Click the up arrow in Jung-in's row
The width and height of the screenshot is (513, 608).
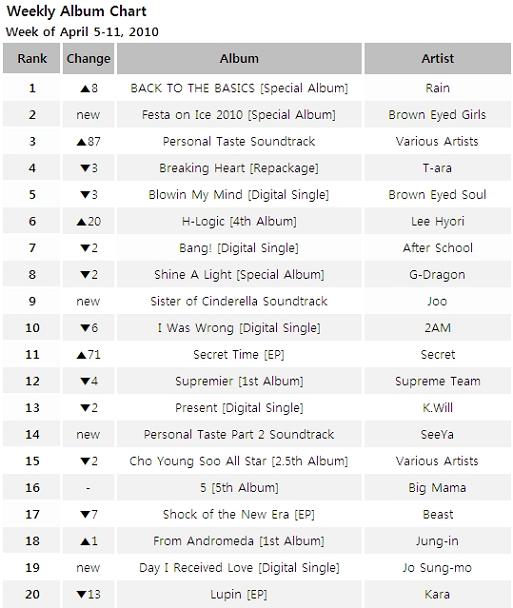[85, 542]
